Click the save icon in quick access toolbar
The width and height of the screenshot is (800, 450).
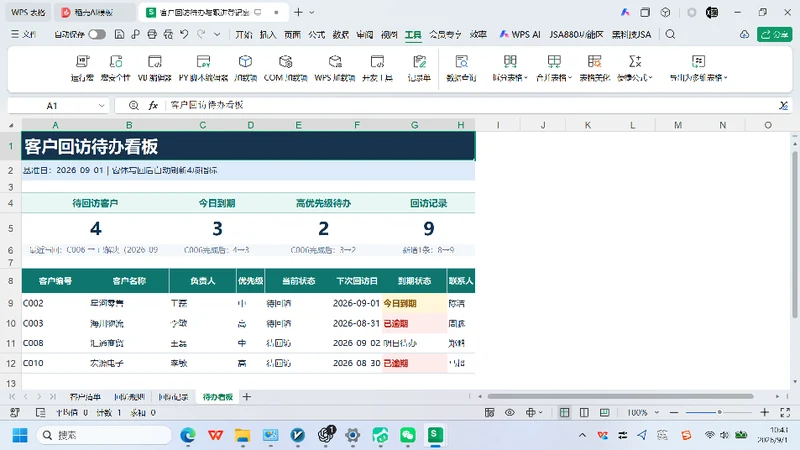tap(119, 34)
